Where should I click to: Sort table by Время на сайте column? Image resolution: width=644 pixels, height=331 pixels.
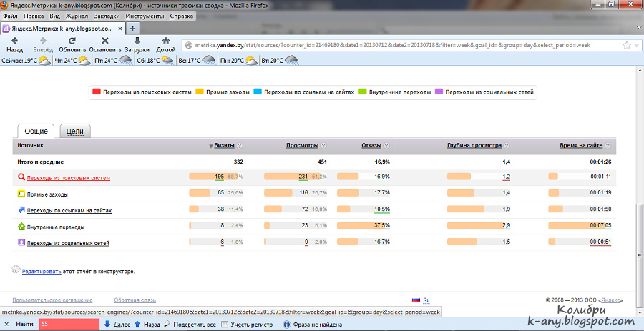tap(581, 146)
